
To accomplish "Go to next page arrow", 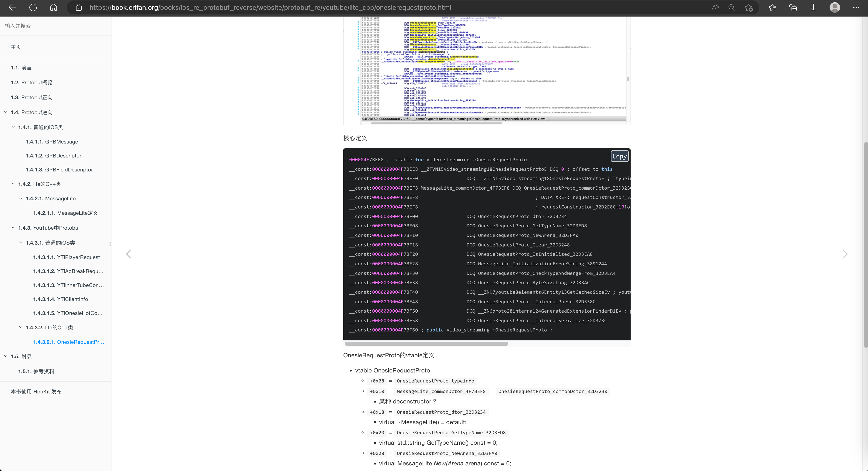I will (x=845, y=254).
